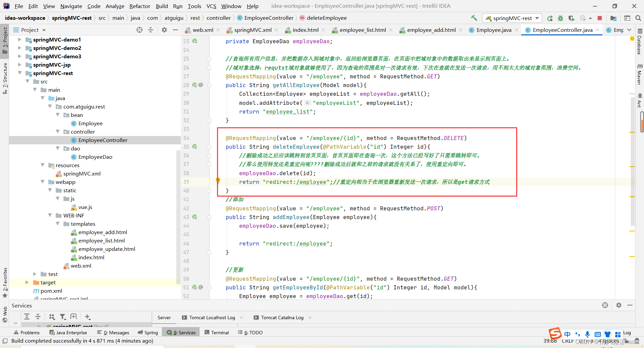Open Tomcat Localhost Log tab

point(212,318)
